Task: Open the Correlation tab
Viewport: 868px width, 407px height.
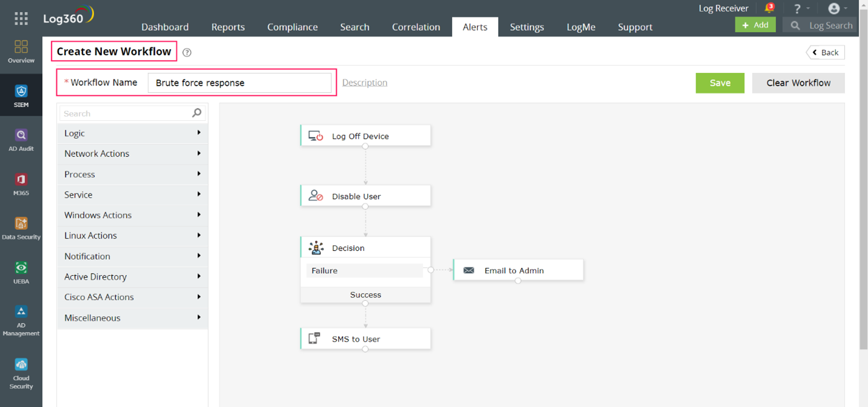Action: [416, 27]
